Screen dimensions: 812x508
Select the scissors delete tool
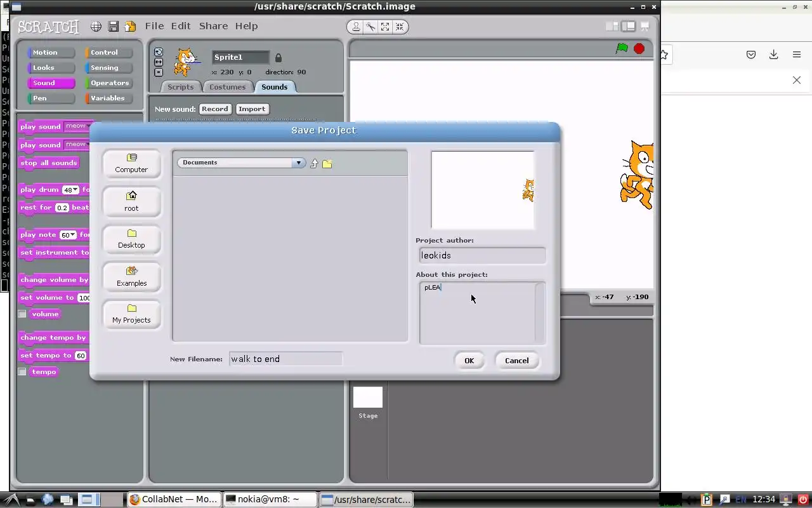point(370,27)
